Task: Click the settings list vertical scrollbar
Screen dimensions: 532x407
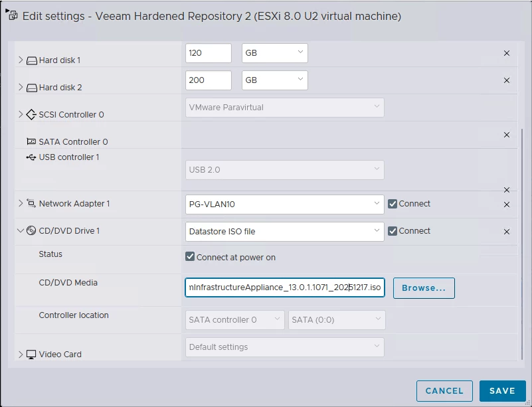Action: (522, 244)
